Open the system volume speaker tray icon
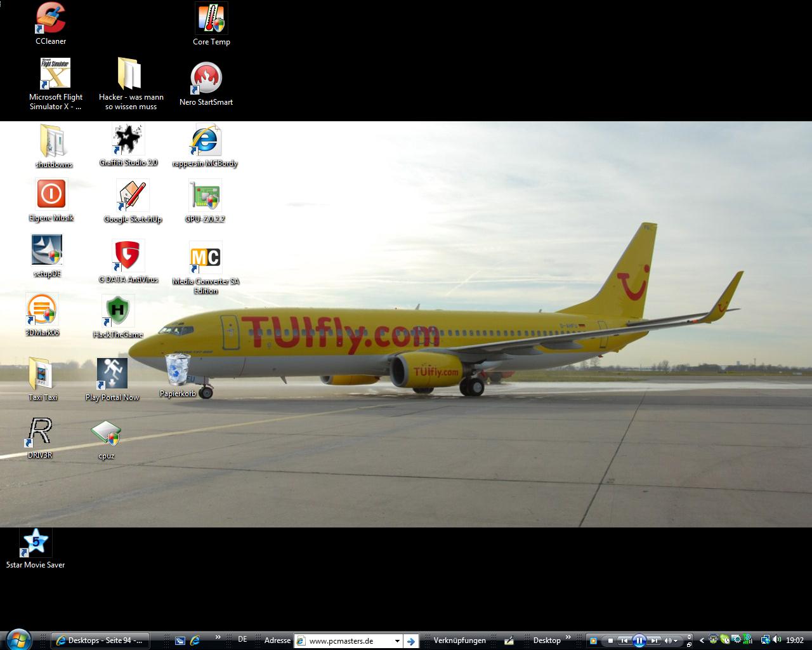The height and width of the screenshot is (650, 812). [776, 640]
